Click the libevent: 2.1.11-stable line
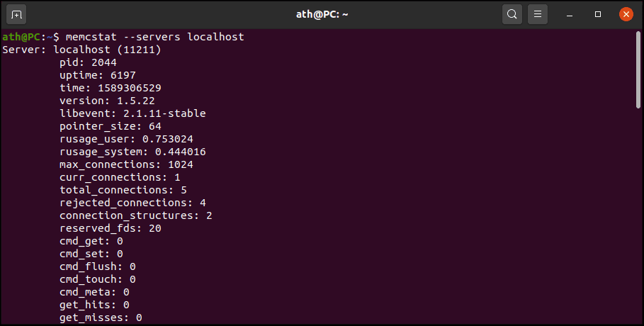The height and width of the screenshot is (326, 644). (132, 113)
